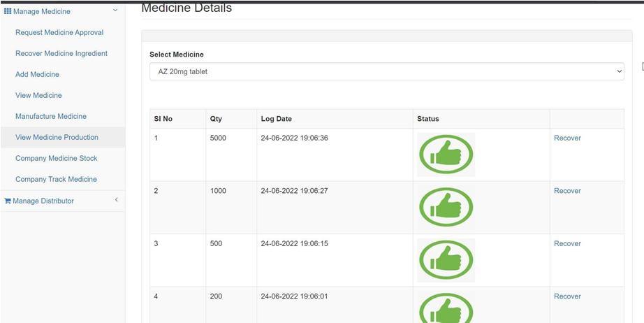Open the Select Medicine dropdown

[x=387, y=71]
